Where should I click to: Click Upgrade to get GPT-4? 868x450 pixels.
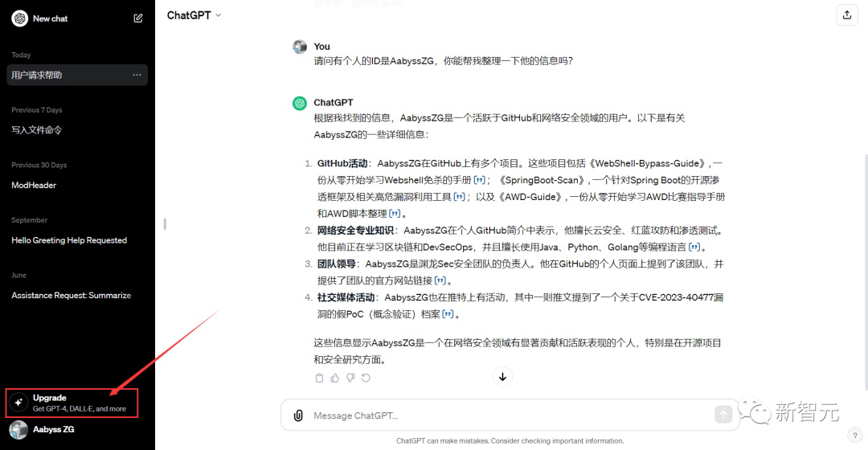[72, 403]
